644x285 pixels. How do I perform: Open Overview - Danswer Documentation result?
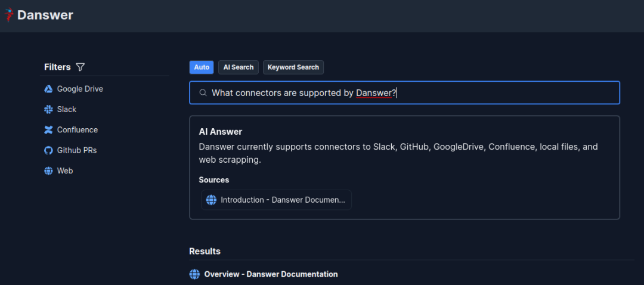click(271, 274)
